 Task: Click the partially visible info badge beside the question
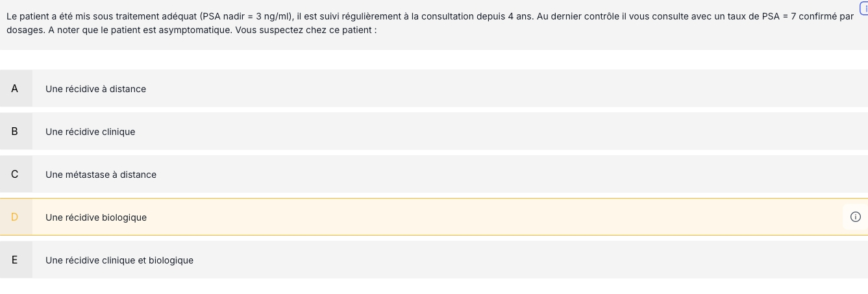pos(864,8)
